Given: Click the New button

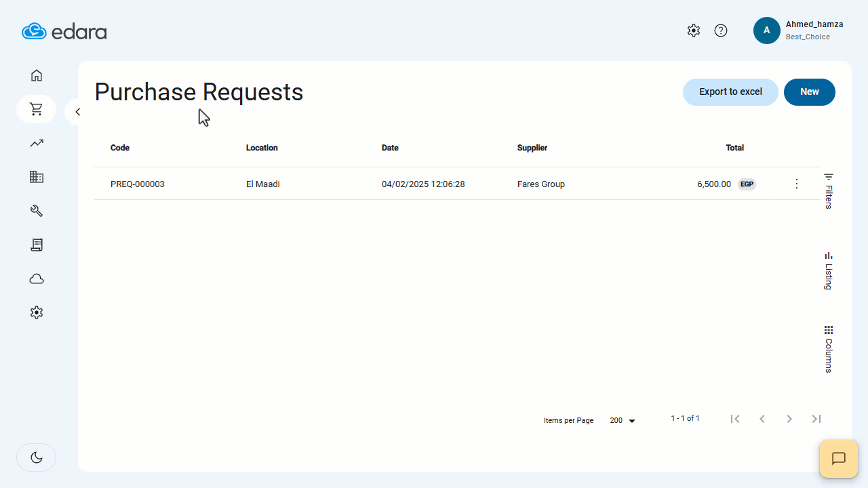Looking at the screenshot, I should click(810, 92).
